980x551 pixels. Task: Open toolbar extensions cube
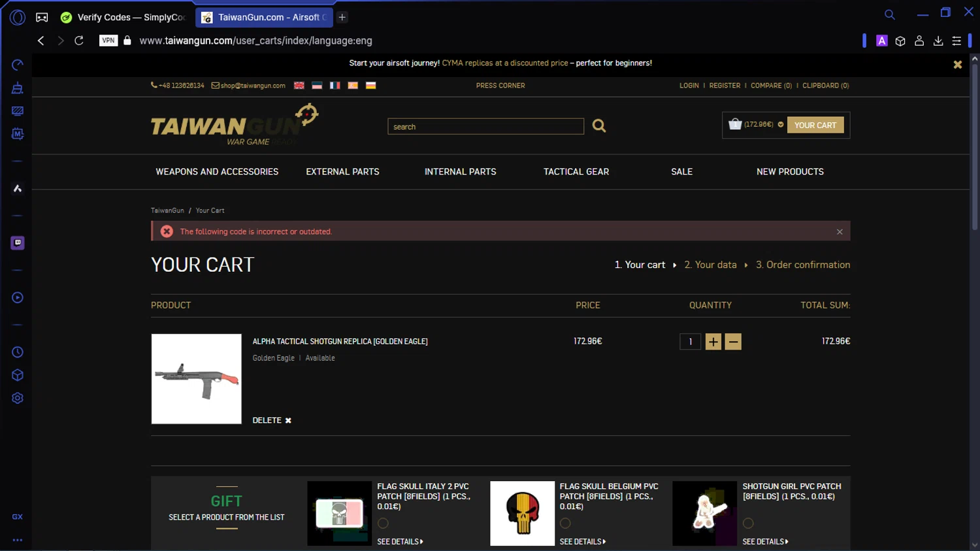point(900,41)
